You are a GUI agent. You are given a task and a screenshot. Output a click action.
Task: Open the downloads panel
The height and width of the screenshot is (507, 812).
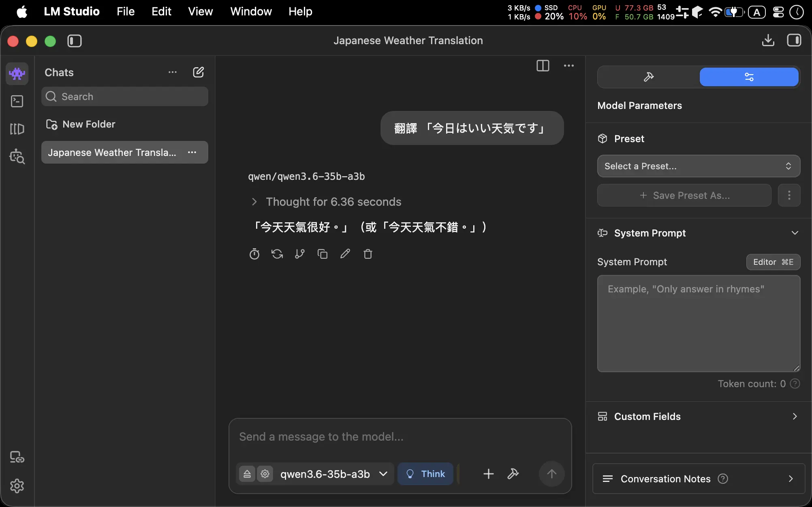[x=768, y=40]
